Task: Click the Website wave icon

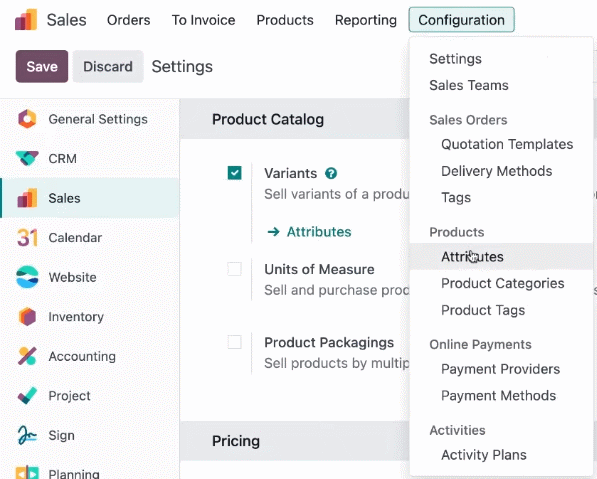Action: pyautogui.click(x=27, y=277)
